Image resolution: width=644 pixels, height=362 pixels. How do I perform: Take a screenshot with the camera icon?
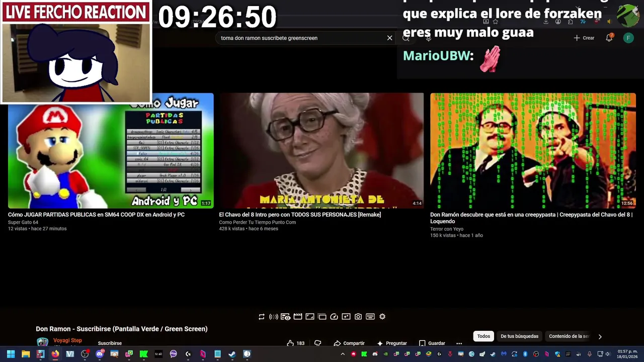click(358, 317)
